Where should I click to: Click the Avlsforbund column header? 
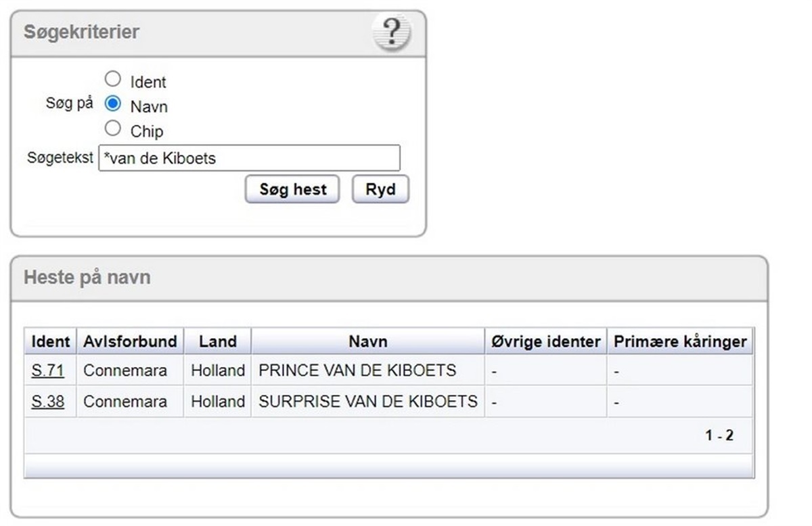(x=130, y=341)
